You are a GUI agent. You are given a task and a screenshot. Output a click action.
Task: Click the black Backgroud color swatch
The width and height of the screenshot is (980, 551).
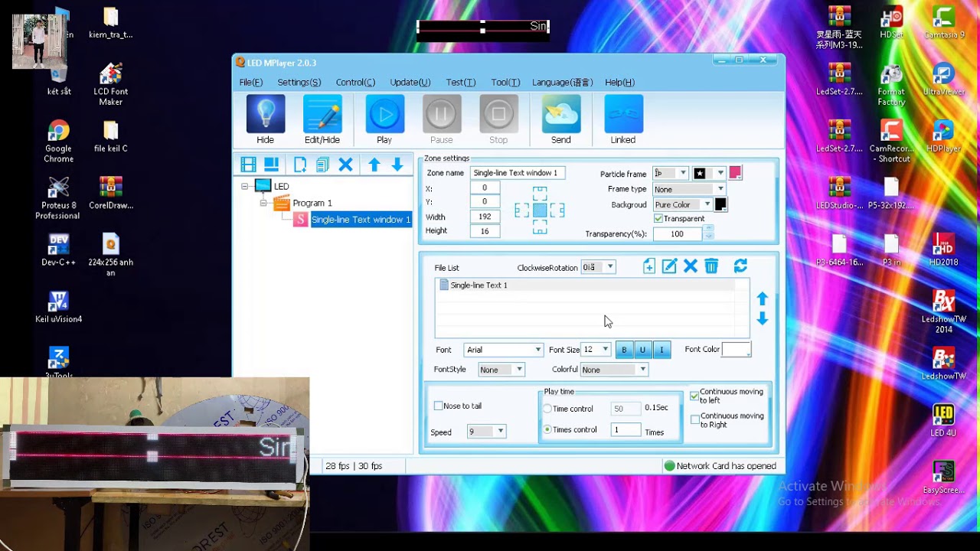pos(720,204)
